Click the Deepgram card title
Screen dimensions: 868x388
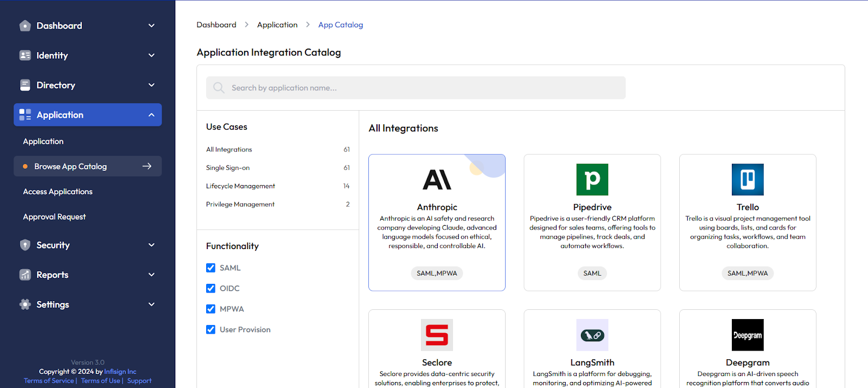coord(748,362)
